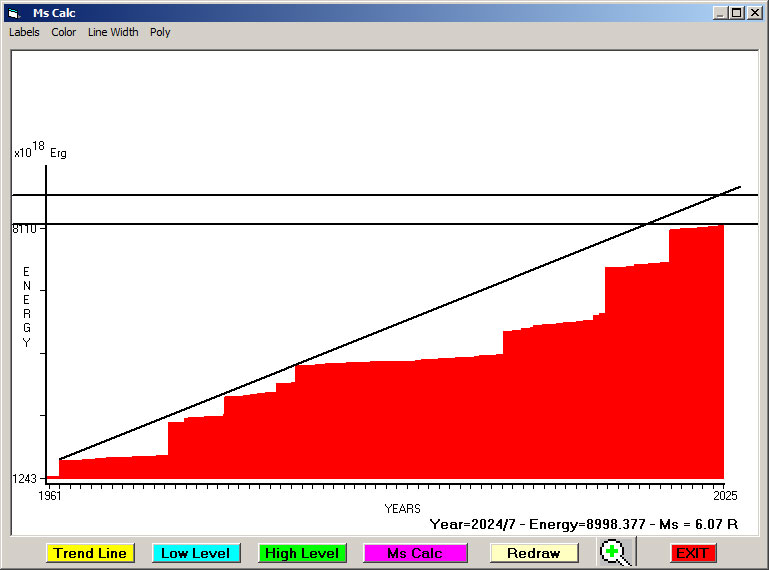Open the Labels menu
The width and height of the screenshot is (769, 570).
click(x=24, y=32)
